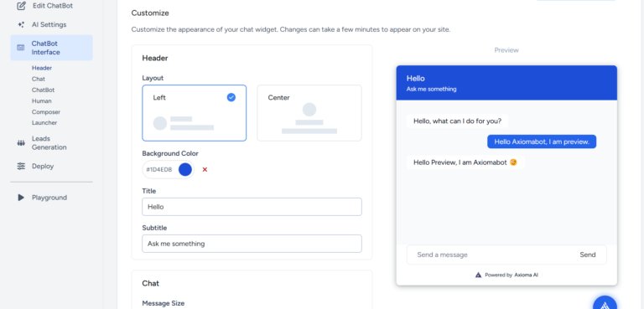Click the Axioma logo in preview footer
Image resolution: width=644 pixels, height=309 pixels.
pos(479,275)
